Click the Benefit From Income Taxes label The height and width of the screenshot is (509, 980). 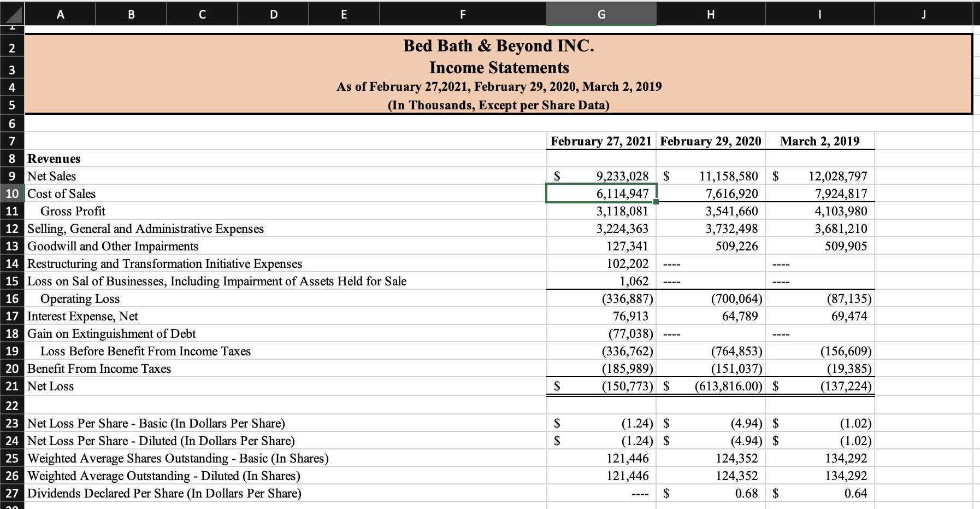tap(99, 368)
